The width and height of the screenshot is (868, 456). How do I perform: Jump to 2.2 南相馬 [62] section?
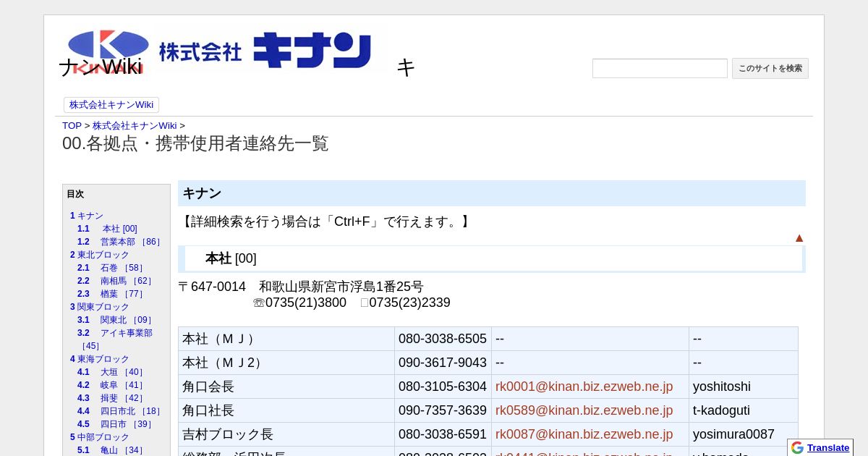coord(116,281)
